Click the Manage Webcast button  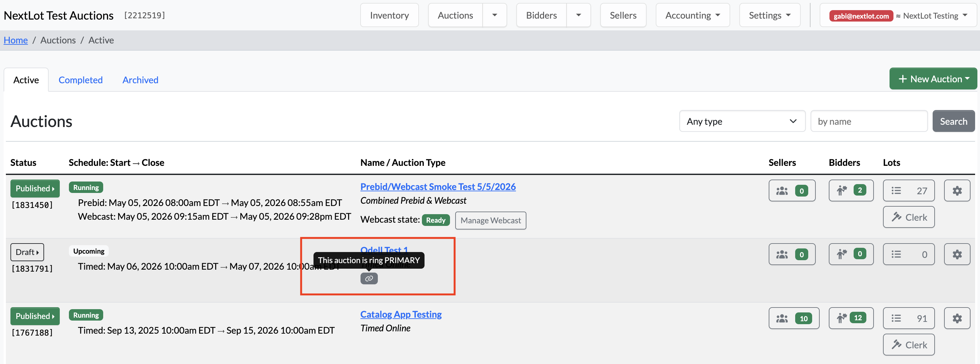(490, 220)
